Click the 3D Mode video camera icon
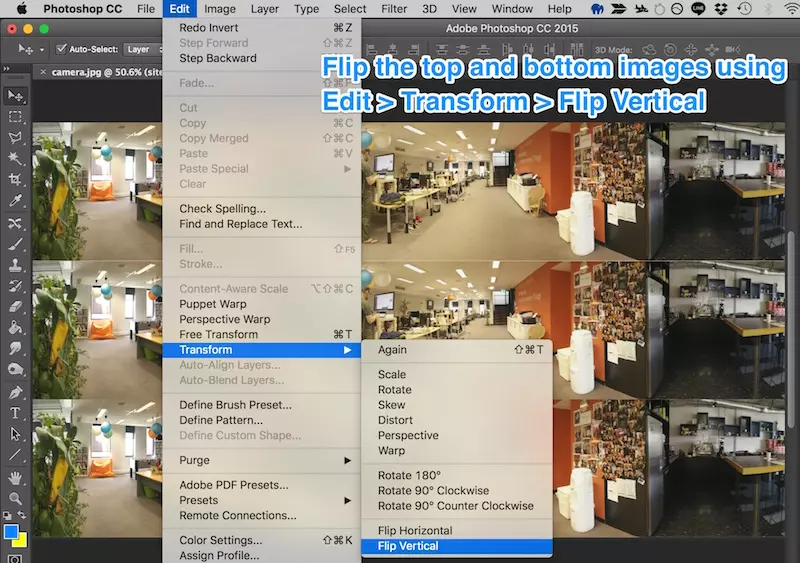 (x=733, y=50)
